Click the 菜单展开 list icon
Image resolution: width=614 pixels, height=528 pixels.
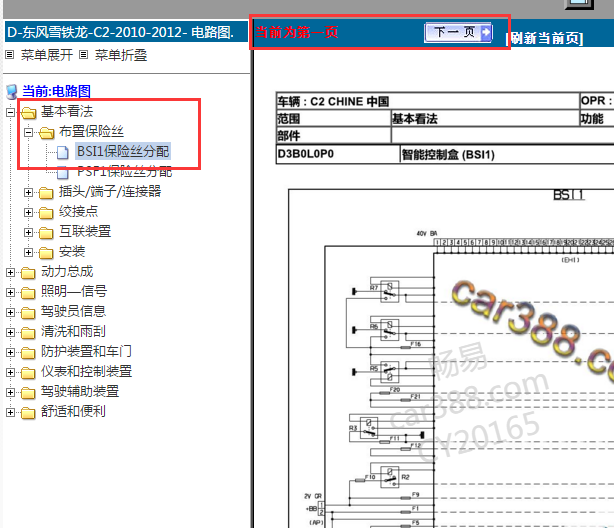(10, 54)
